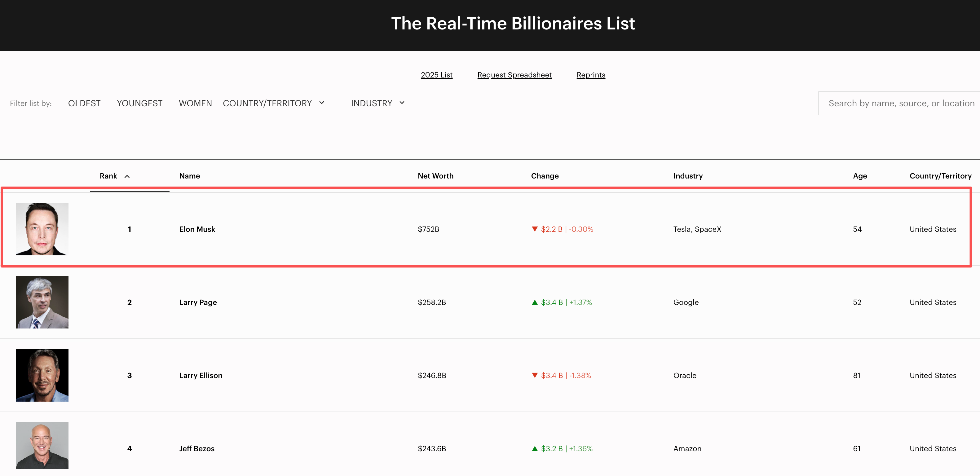Select Jeff Bezos's portrait thumbnail
Screen dimensions: 980x476
(42, 445)
